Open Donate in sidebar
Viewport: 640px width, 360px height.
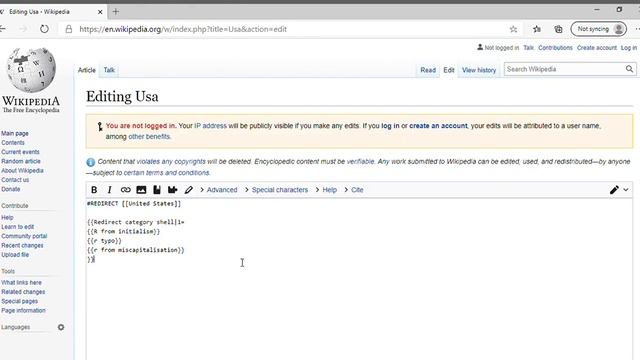pyautogui.click(x=11, y=189)
